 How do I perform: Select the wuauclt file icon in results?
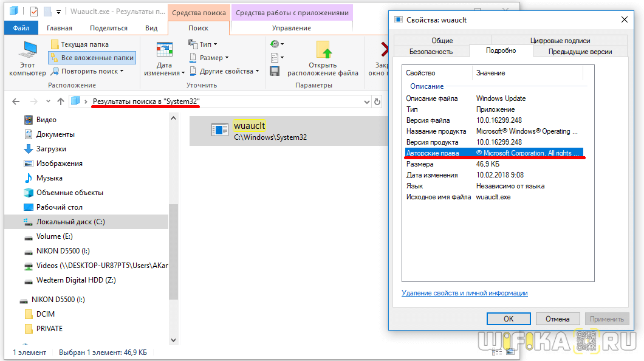(219, 129)
